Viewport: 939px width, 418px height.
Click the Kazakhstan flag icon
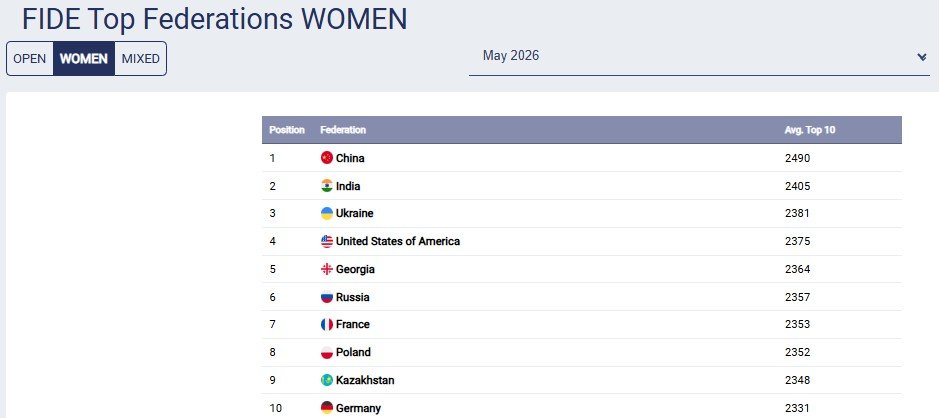(326, 380)
